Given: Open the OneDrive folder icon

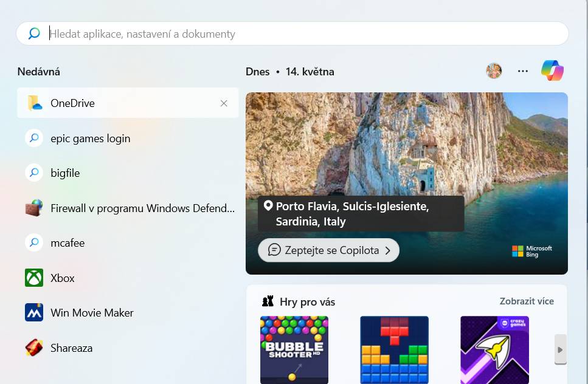Looking at the screenshot, I should (35, 103).
